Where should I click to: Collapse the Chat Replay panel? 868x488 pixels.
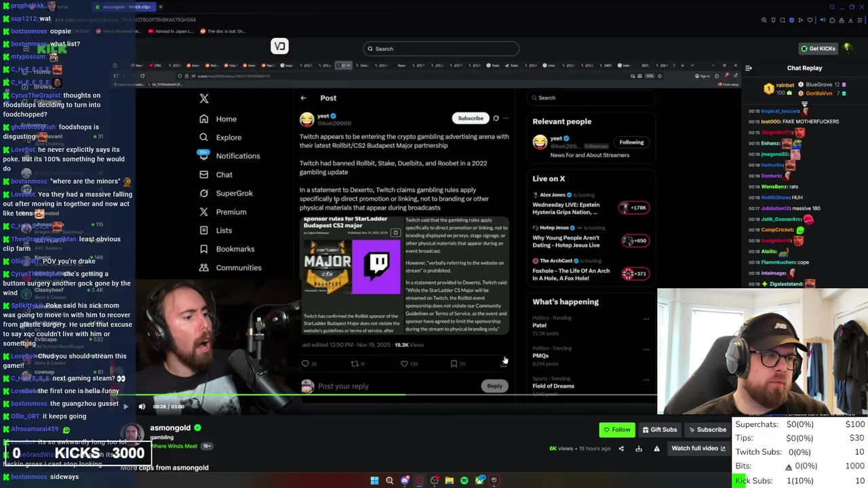click(749, 68)
